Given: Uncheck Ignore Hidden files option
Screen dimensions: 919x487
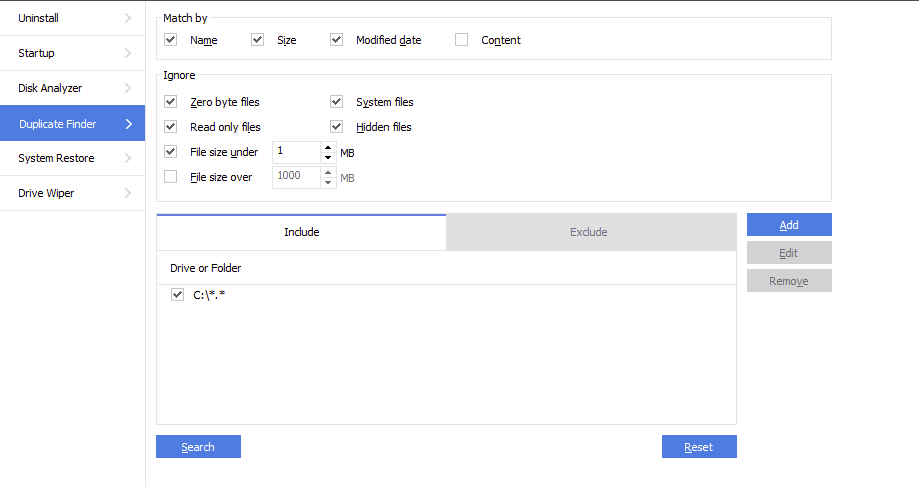Looking at the screenshot, I should pos(337,127).
